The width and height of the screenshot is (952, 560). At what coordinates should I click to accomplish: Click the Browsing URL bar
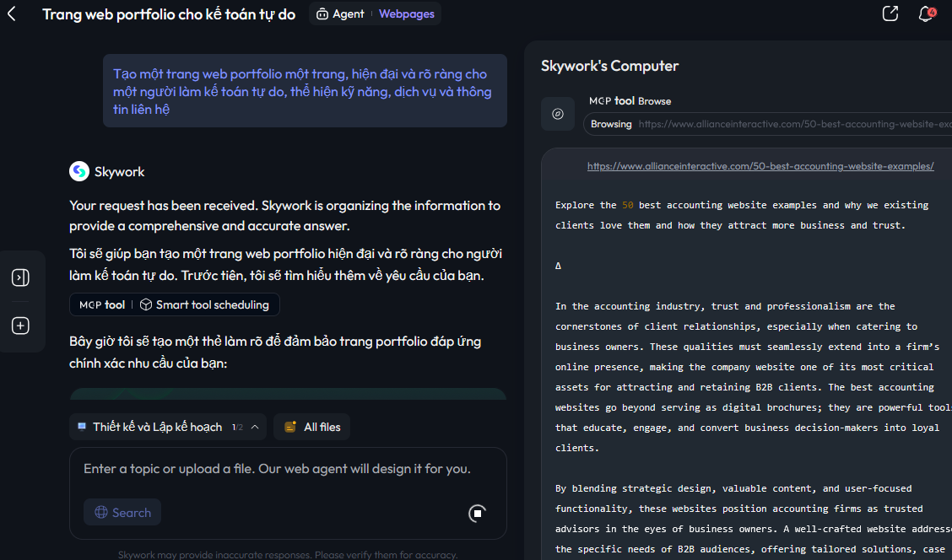pos(767,124)
